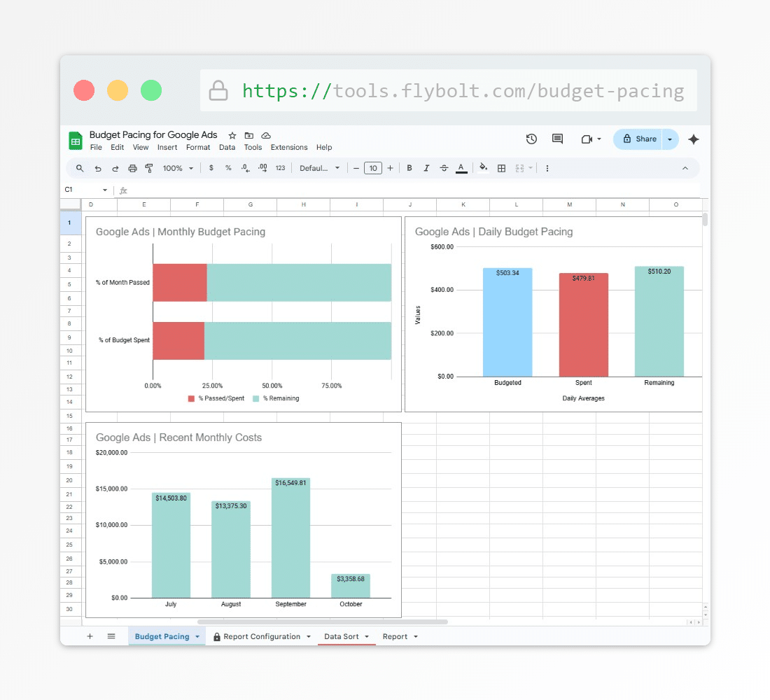Click the Gemini sparkle icon
The height and width of the screenshot is (700, 770).
click(x=694, y=139)
